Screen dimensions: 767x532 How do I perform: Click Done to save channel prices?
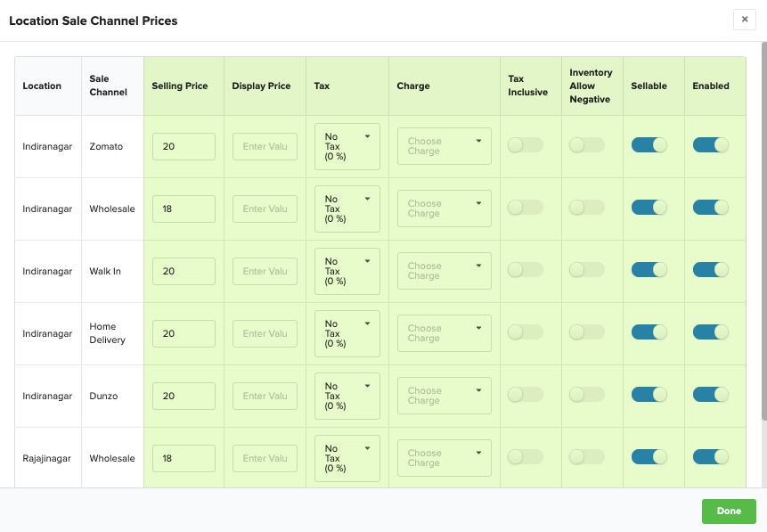tap(729, 511)
